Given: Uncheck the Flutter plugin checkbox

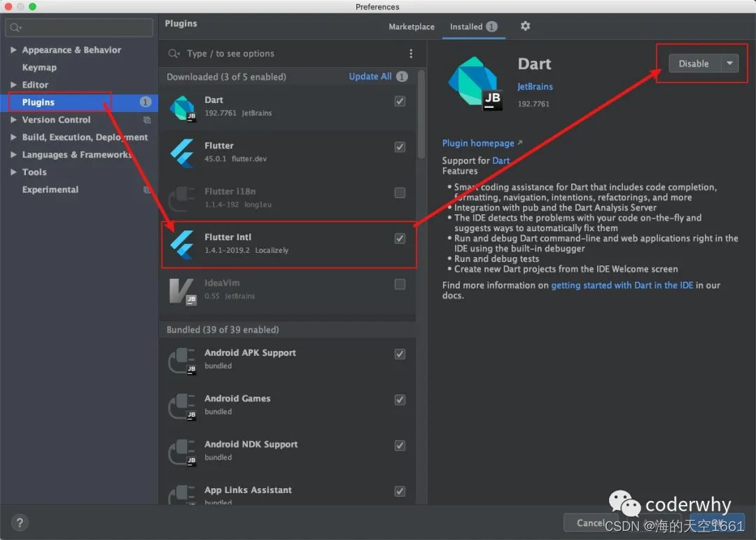Looking at the screenshot, I should click(x=400, y=146).
